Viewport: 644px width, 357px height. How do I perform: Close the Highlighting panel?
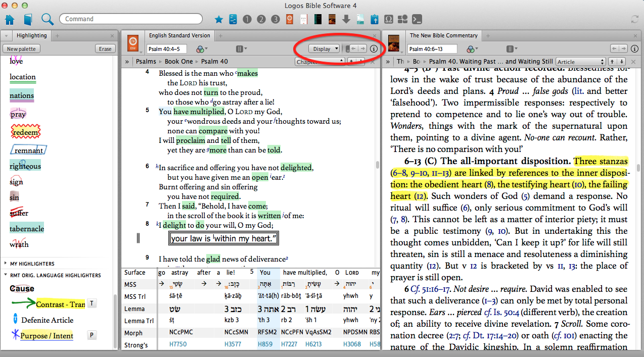tap(112, 36)
